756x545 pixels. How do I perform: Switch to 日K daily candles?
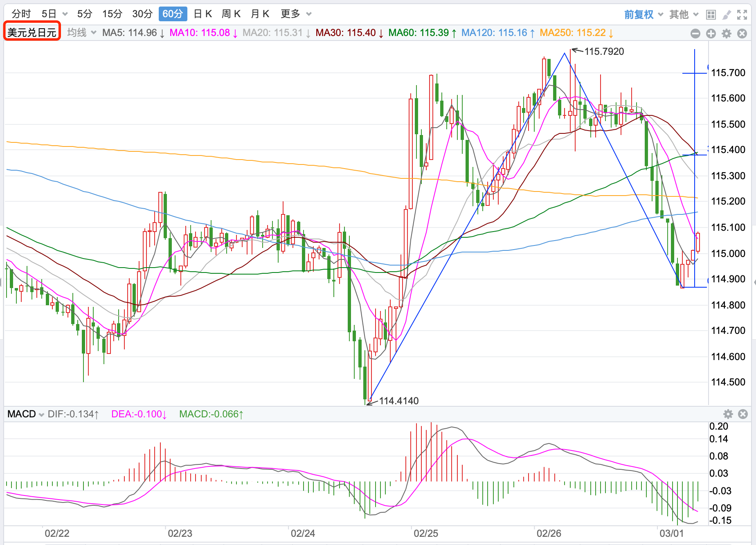tap(203, 14)
